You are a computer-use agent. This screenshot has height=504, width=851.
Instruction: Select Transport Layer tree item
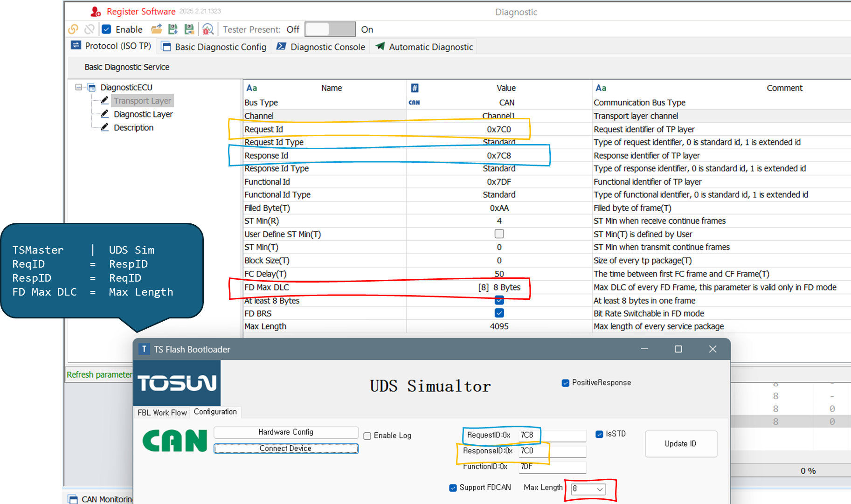pos(143,101)
